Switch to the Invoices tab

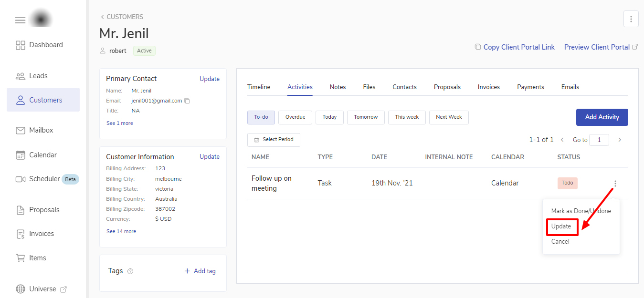tap(488, 87)
